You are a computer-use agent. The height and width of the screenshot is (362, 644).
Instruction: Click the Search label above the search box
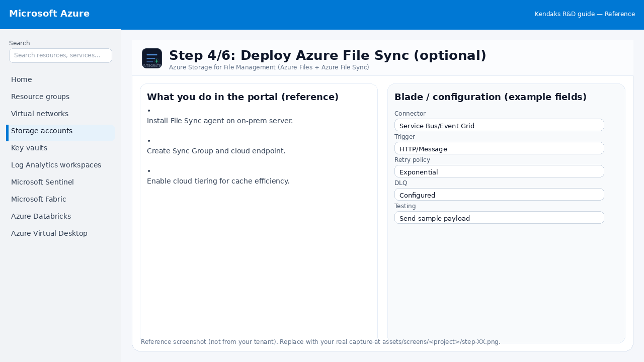tap(20, 43)
